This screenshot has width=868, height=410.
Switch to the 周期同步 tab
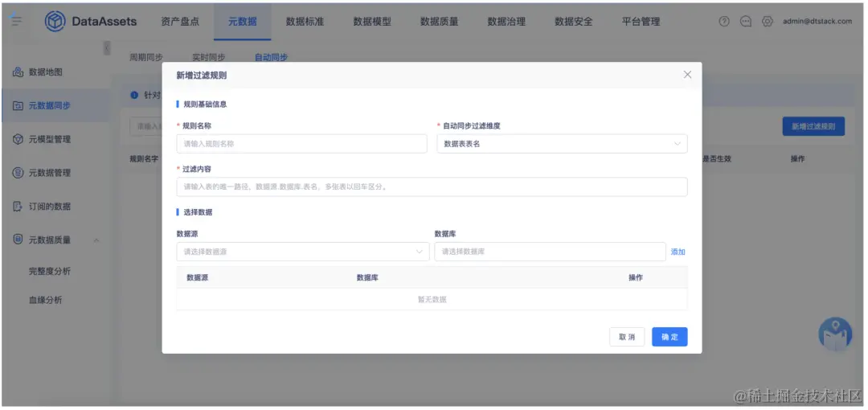point(146,57)
